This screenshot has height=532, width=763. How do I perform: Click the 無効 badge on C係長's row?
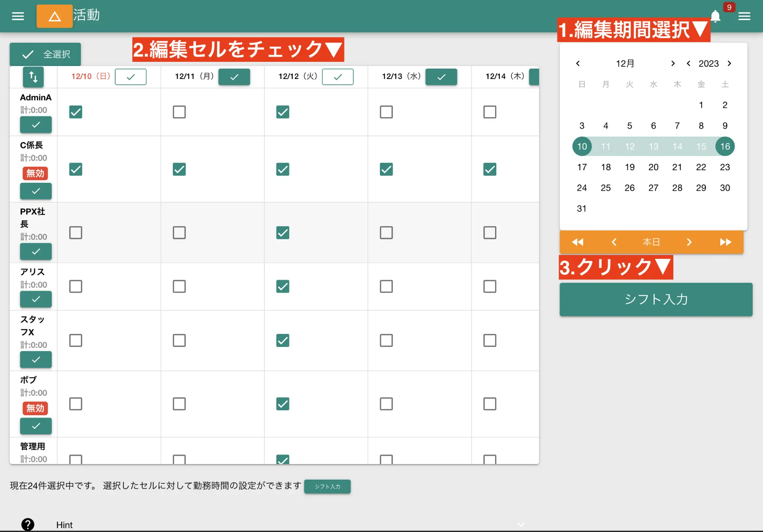coord(35,173)
